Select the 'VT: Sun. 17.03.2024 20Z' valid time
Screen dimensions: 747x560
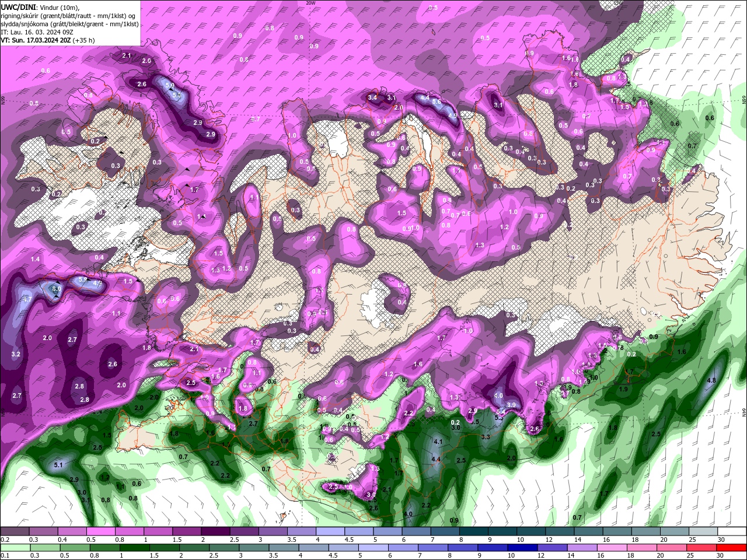coord(36,40)
